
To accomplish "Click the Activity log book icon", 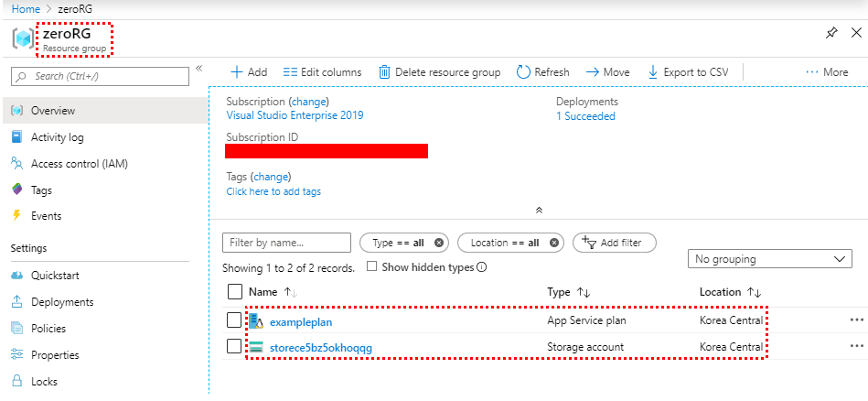I will [x=17, y=136].
